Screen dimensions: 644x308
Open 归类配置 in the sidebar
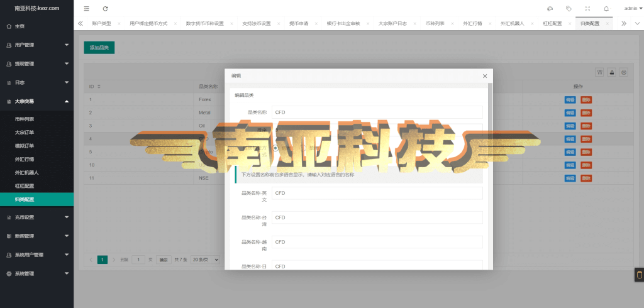pyautogui.click(x=36, y=200)
